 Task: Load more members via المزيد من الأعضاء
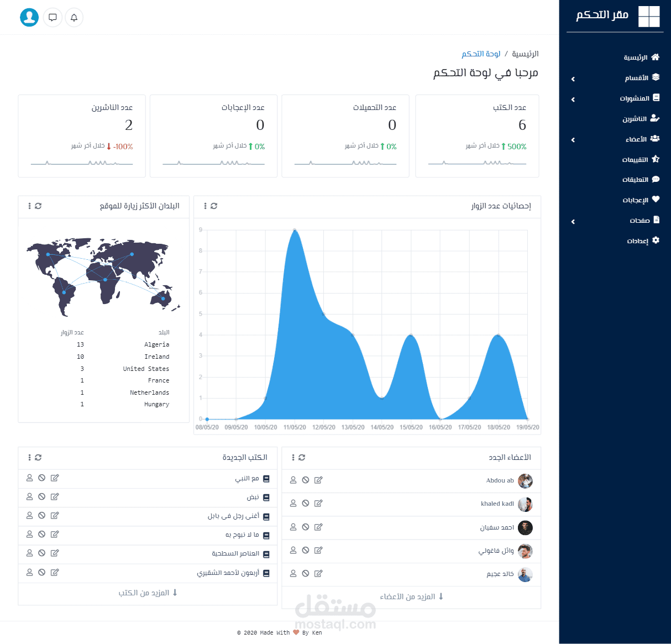click(x=412, y=597)
